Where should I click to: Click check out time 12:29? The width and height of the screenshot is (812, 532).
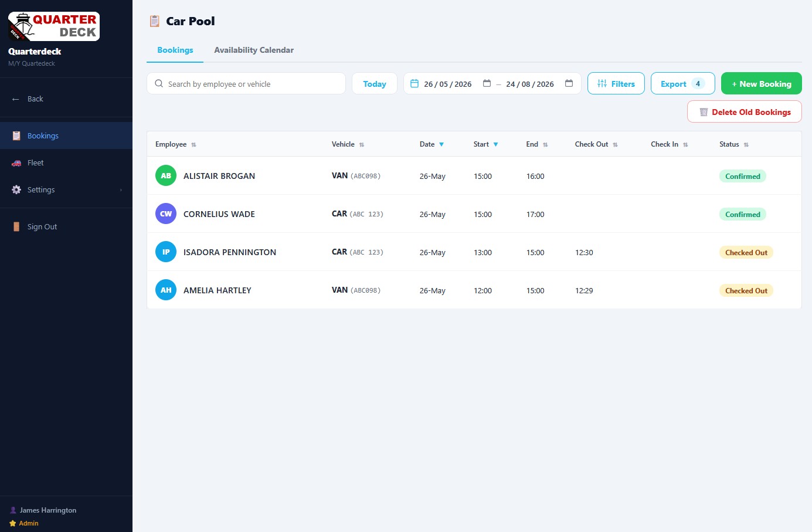click(584, 290)
